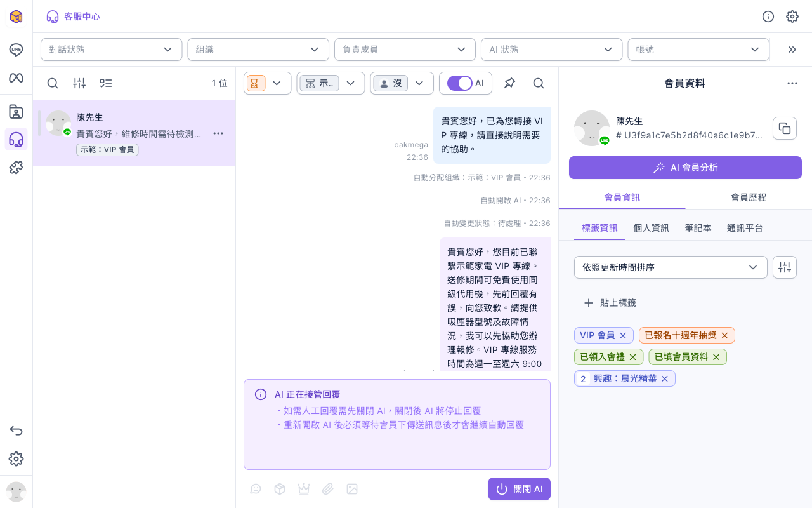
Task: Attach a file with the paperclip
Action: coord(328,489)
